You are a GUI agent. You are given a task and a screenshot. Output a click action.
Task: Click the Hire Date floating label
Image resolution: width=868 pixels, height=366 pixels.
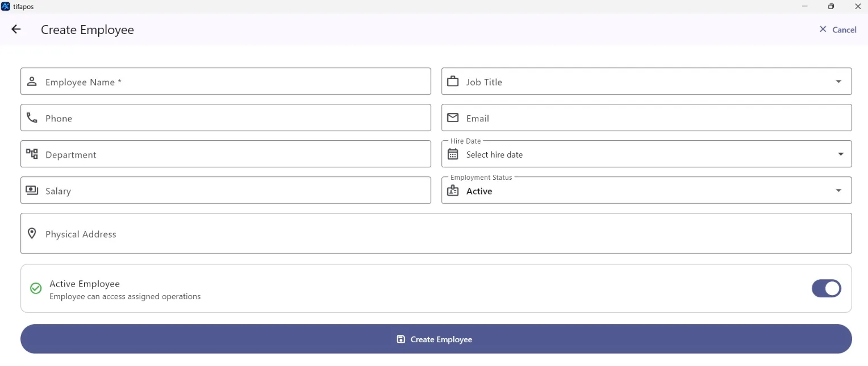[x=465, y=141]
